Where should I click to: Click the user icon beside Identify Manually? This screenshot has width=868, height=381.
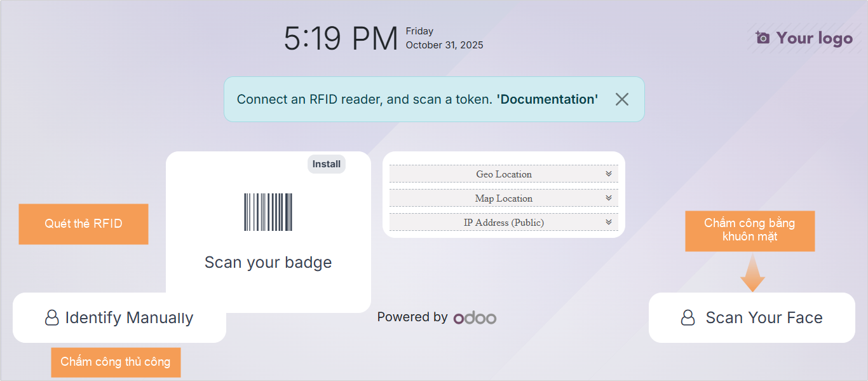[52, 318]
